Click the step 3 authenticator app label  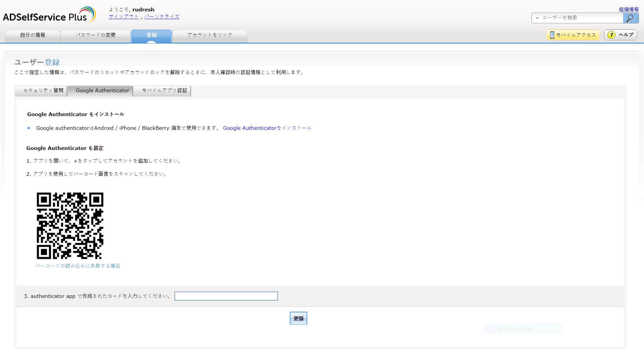pyautogui.click(x=98, y=296)
